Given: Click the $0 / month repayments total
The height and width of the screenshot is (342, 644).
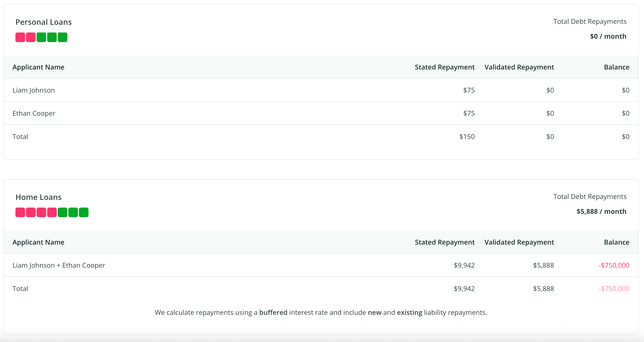Looking at the screenshot, I should pos(608,36).
